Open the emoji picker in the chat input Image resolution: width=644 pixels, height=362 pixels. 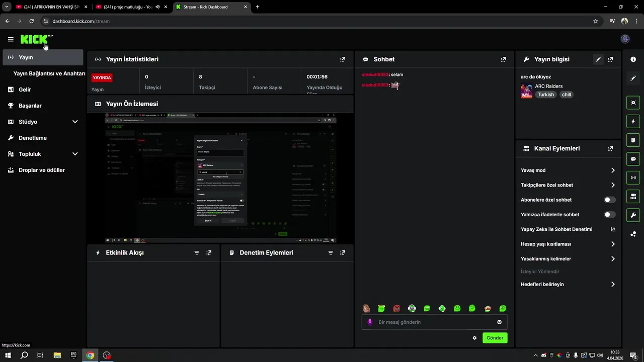pos(500,322)
